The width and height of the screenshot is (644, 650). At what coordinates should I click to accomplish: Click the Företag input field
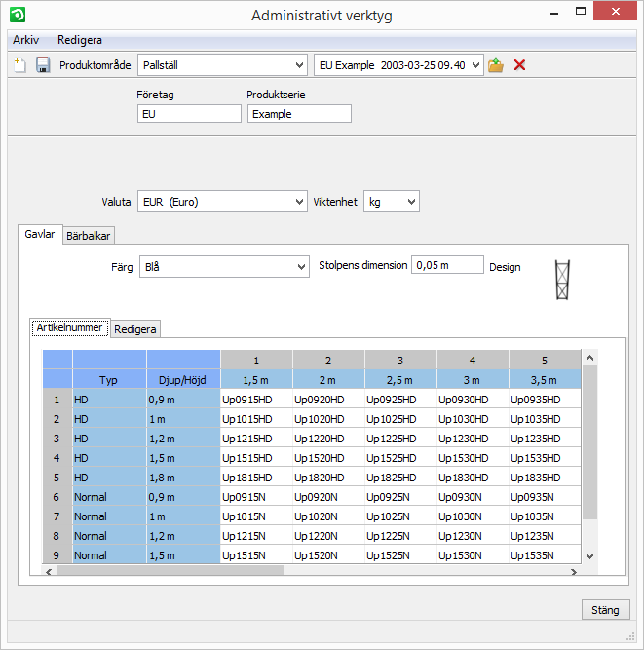(189, 114)
